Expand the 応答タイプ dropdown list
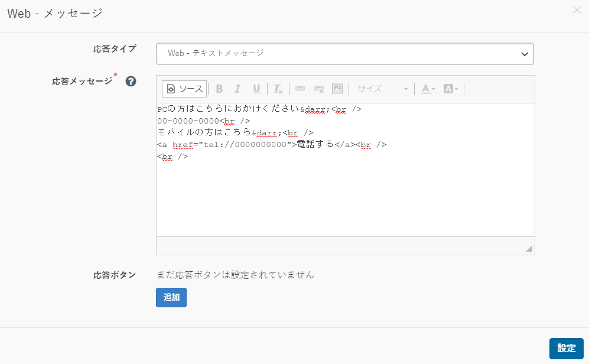Image resolution: width=589 pixels, height=364 pixels. coord(345,54)
